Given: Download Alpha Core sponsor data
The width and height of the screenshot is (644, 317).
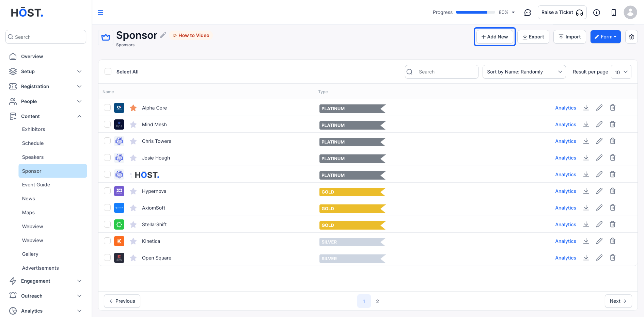Looking at the screenshot, I should [586, 108].
